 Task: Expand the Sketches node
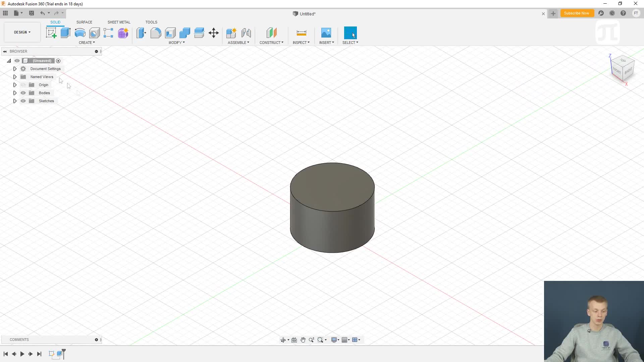pos(15,101)
